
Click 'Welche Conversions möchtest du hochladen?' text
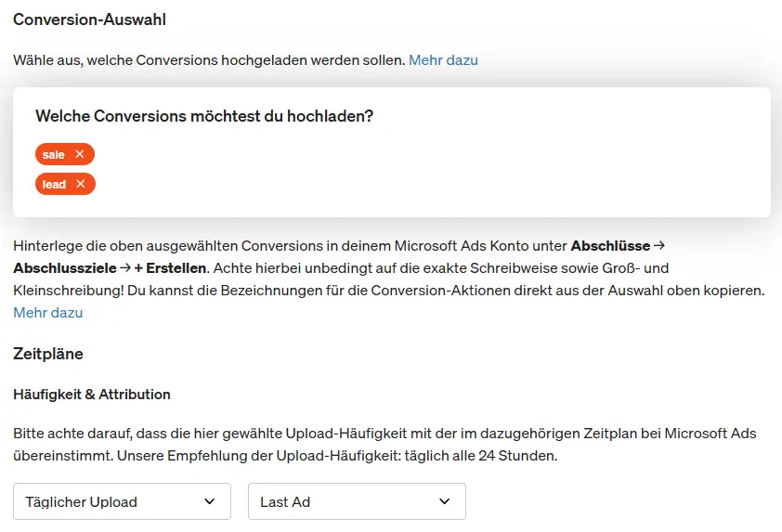(x=204, y=116)
